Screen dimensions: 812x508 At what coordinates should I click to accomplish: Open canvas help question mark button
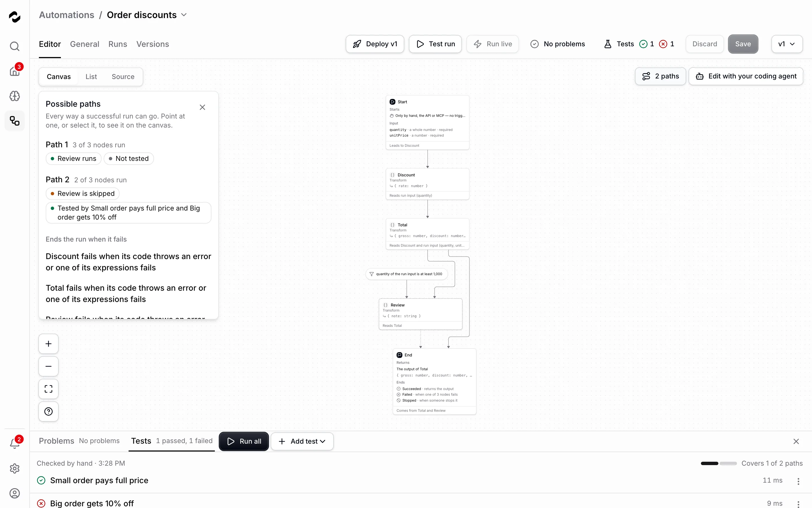[x=48, y=411]
